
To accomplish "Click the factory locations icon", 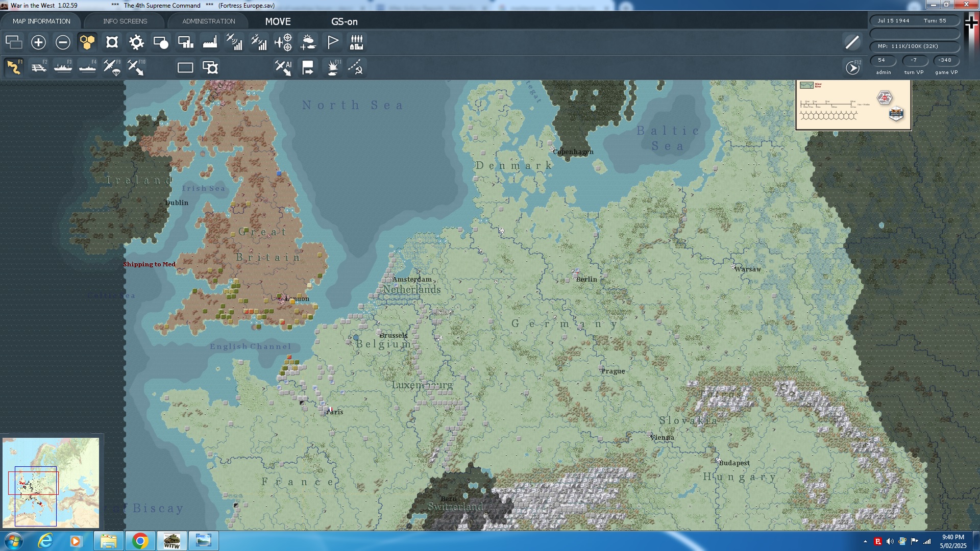I will [210, 42].
